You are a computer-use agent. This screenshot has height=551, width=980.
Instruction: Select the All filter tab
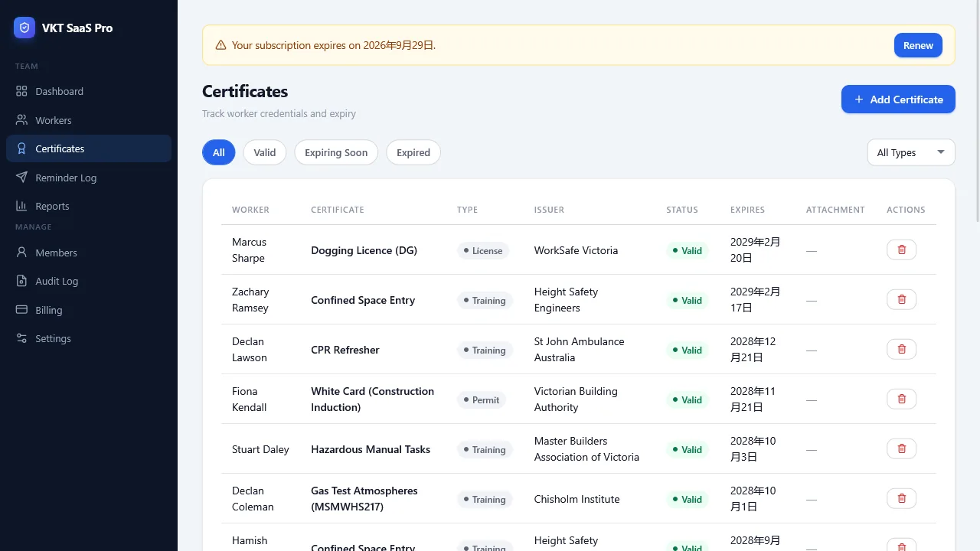tap(219, 152)
